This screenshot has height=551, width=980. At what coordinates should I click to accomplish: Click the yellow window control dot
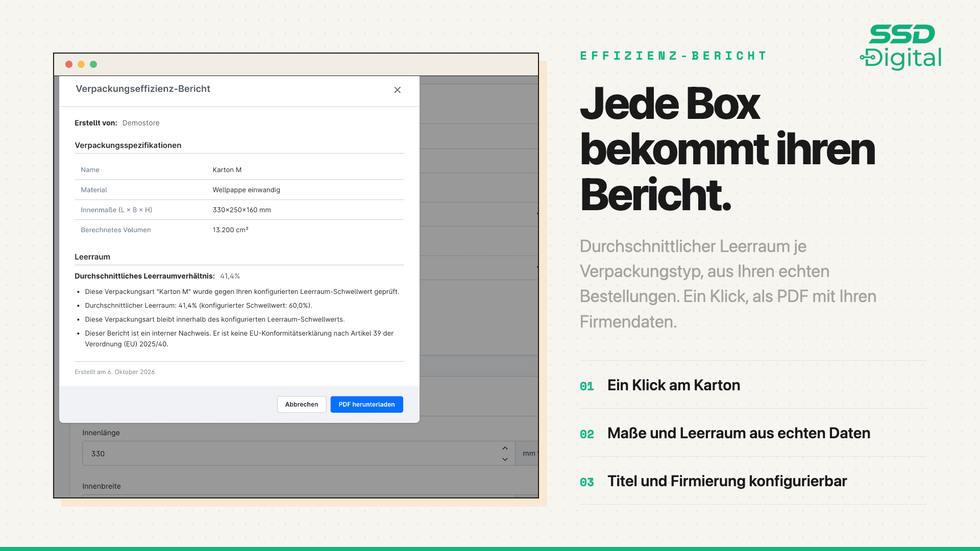(81, 64)
